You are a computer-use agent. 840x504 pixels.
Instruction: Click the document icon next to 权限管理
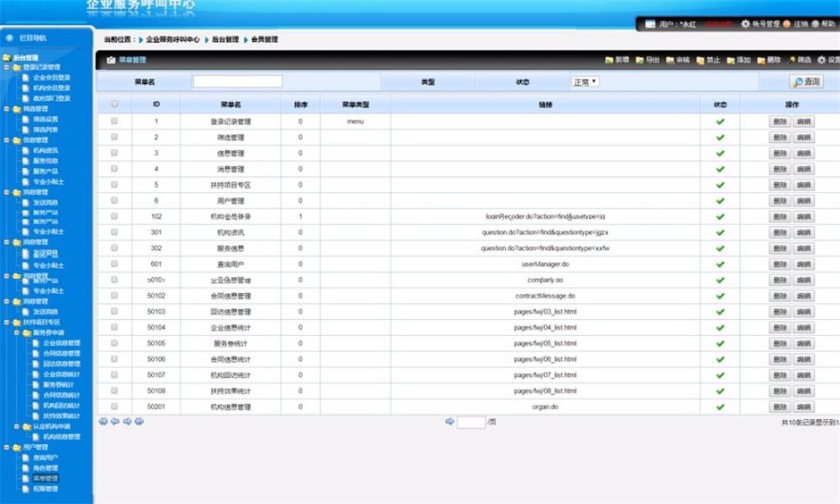click(x=25, y=489)
